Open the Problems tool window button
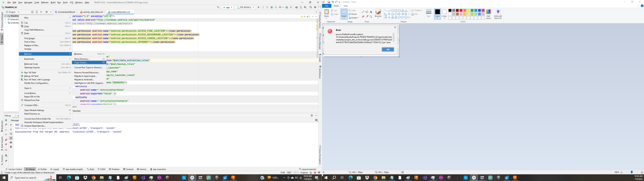Screen dimensions: 644x181 pos(114,169)
